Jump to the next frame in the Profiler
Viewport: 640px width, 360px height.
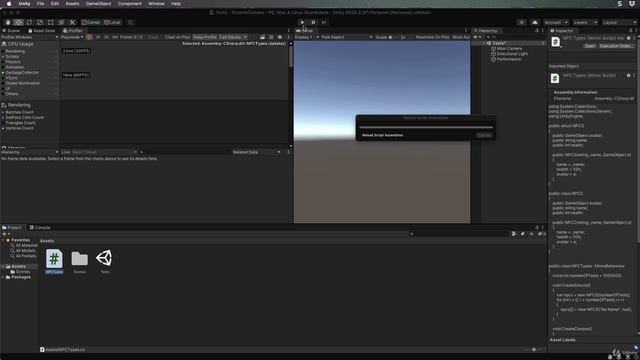[107, 37]
